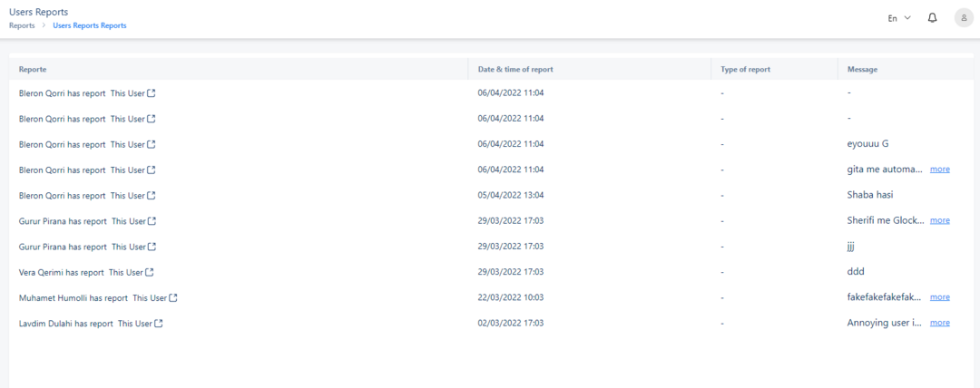Screen dimensions: 980x388
Task: Sort by Reporte column header
Action: (x=33, y=70)
